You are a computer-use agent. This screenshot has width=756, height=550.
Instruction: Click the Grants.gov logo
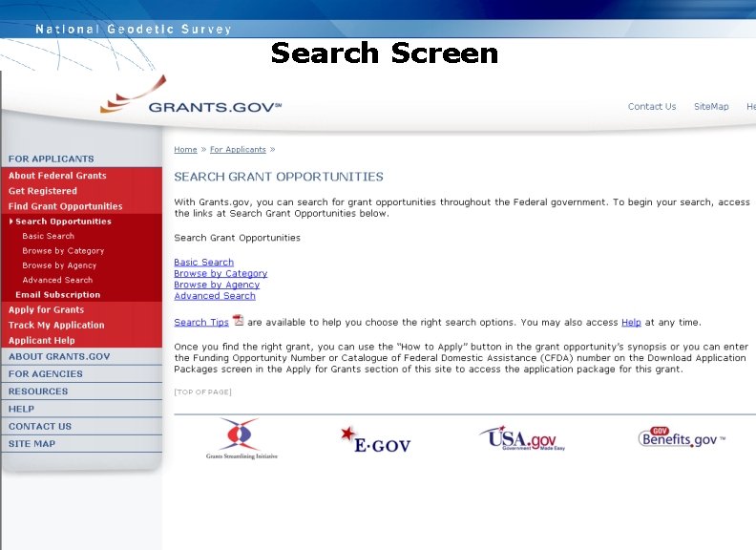coord(191,96)
